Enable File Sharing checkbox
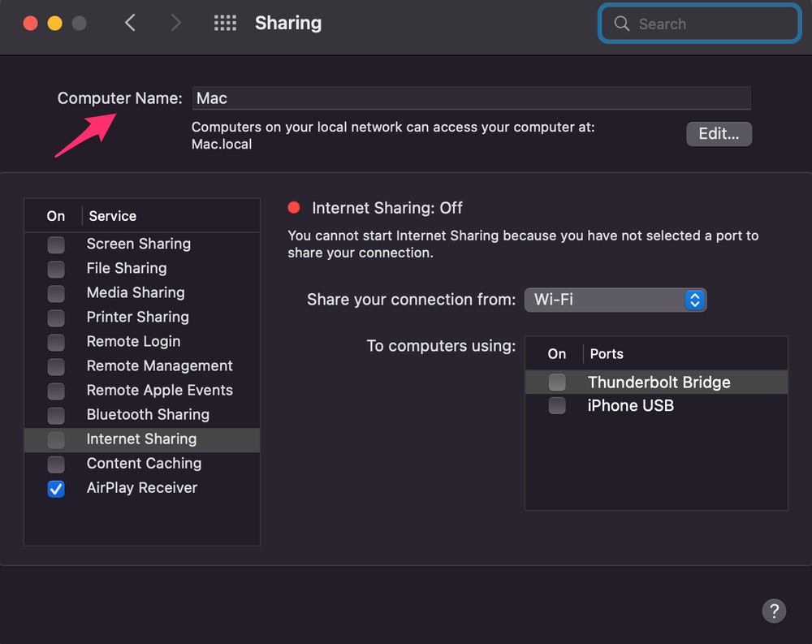The image size is (812, 644). pos(56,269)
